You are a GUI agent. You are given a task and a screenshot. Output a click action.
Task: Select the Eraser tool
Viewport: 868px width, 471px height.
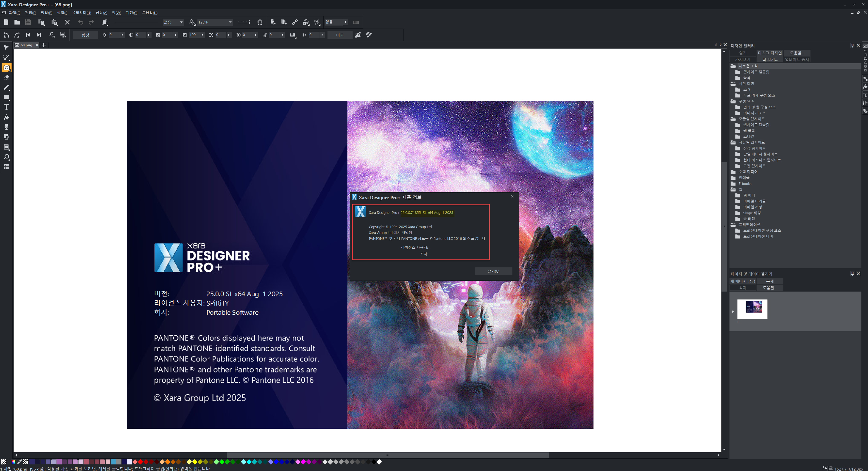[6, 78]
